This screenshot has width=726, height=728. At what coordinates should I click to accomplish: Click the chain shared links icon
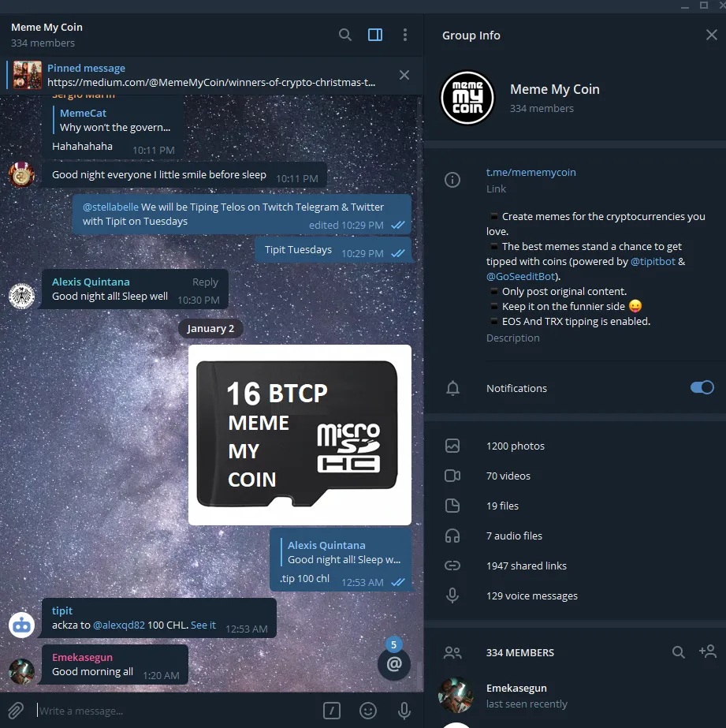click(452, 566)
